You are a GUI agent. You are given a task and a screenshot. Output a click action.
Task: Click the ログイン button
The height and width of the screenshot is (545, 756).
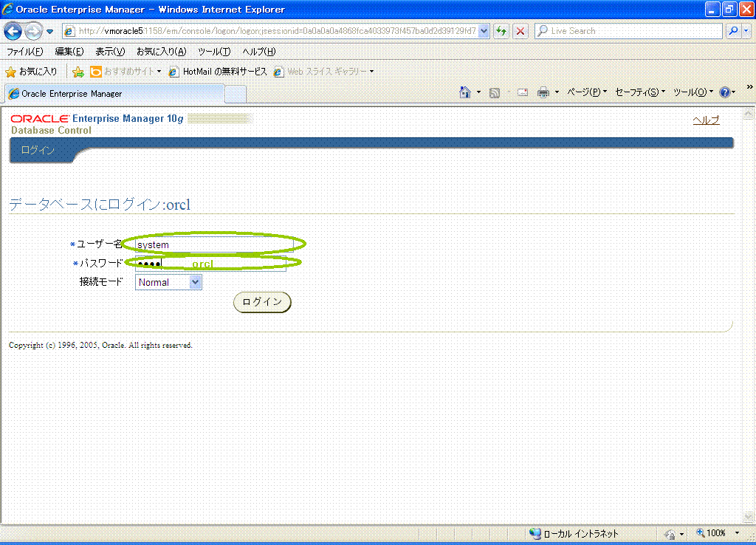262,302
